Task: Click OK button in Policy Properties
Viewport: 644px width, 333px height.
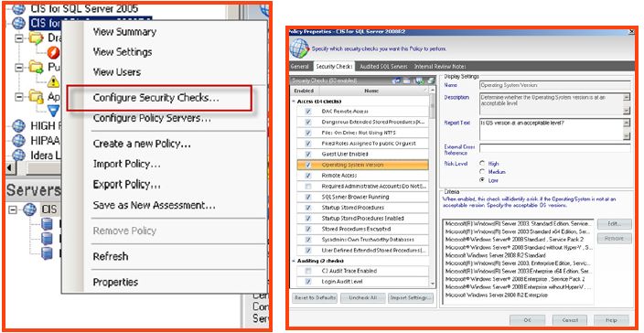Action: click(x=527, y=320)
